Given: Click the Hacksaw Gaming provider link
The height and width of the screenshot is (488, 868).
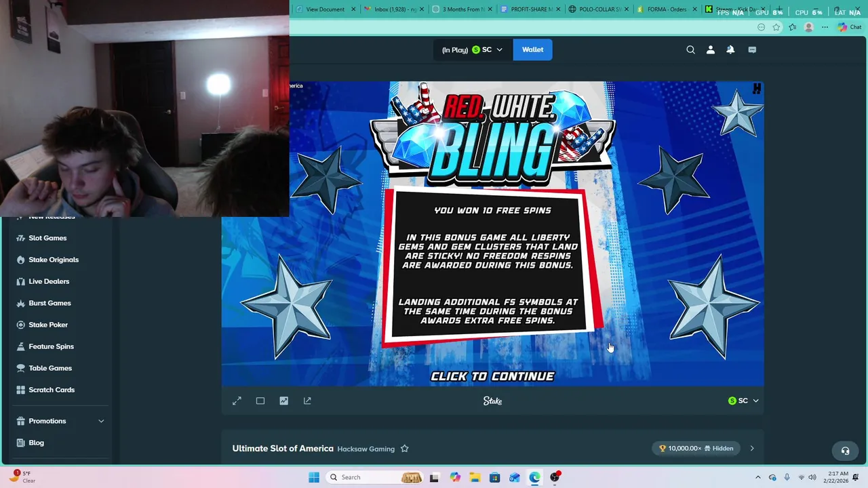Looking at the screenshot, I should [366, 449].
